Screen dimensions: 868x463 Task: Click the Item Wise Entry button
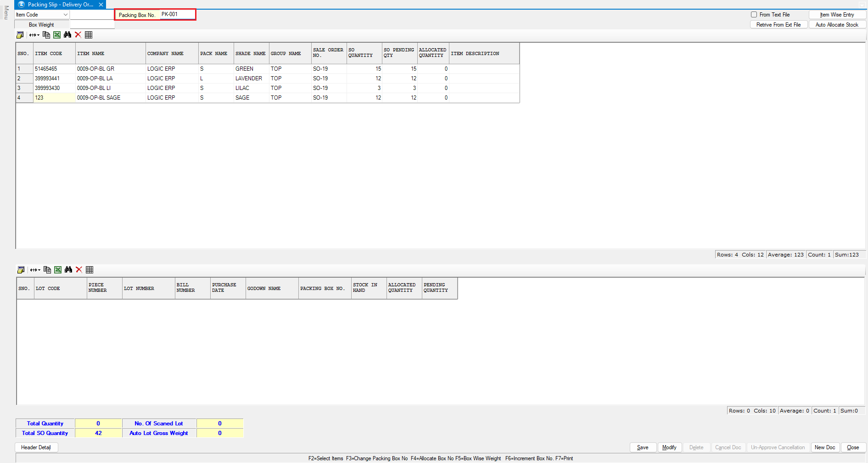837,15
